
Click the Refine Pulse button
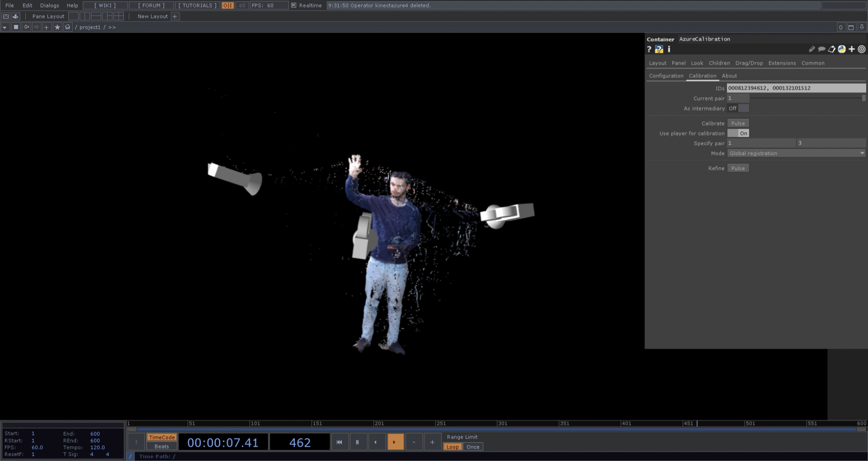pos(738,168)
